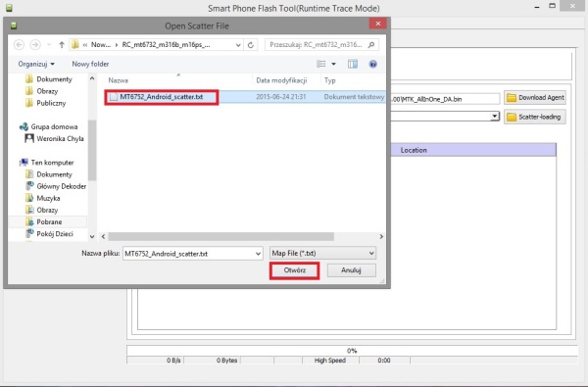This screenshot has width=588, height=387.
Task: Change the file view layout icon
Action: click(321, 64)
